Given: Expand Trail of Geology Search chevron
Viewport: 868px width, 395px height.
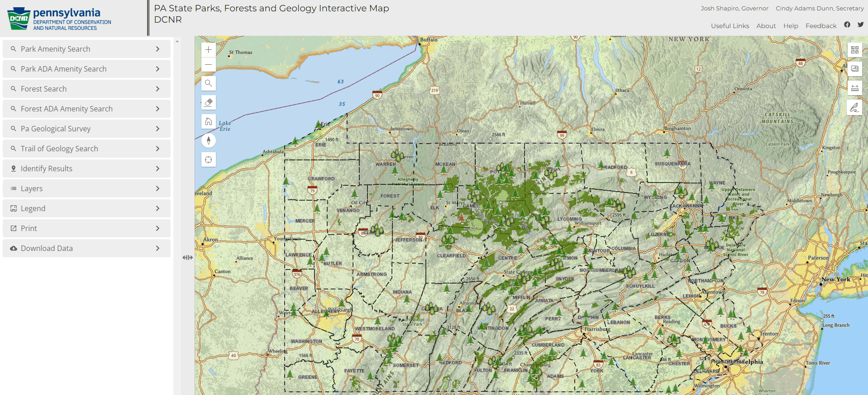Looking at the screenshot, I should 157,149.
